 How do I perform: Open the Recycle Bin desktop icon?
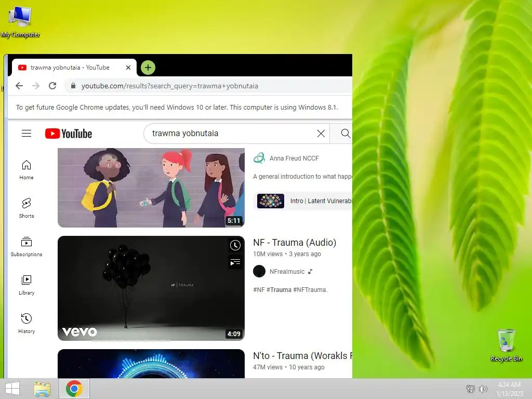[x=506, y=345]
